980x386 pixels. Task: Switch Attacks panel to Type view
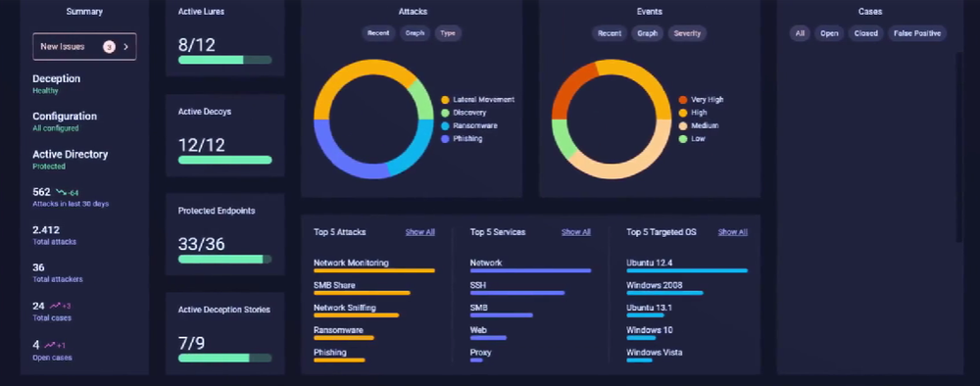pos(448,33)
